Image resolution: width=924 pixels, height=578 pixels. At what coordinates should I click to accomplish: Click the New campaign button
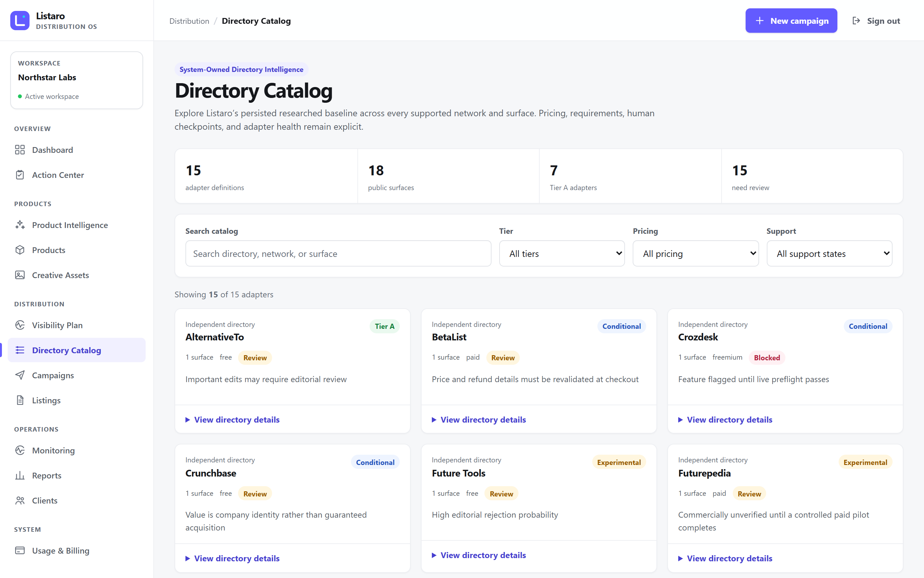pos(791,21)
